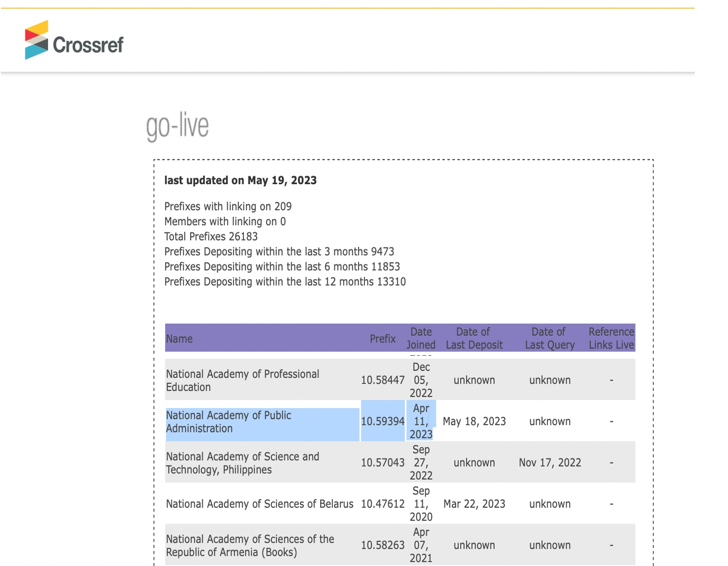Viewport: 728px width, 566px height.
Task: Click last deposit unknown for Armenia Books
Action: click(x=474, y=545)
